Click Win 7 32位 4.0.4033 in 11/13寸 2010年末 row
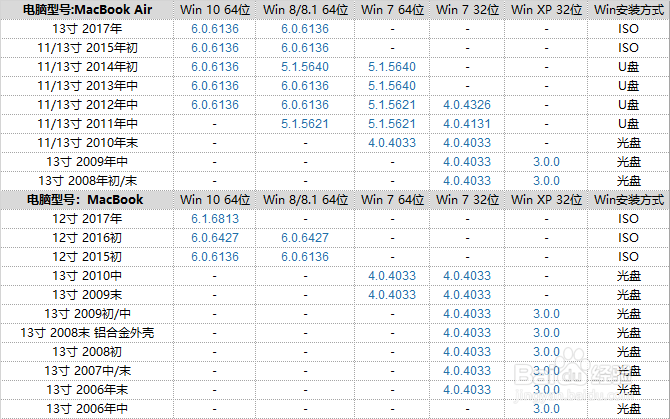 [467, 143]
